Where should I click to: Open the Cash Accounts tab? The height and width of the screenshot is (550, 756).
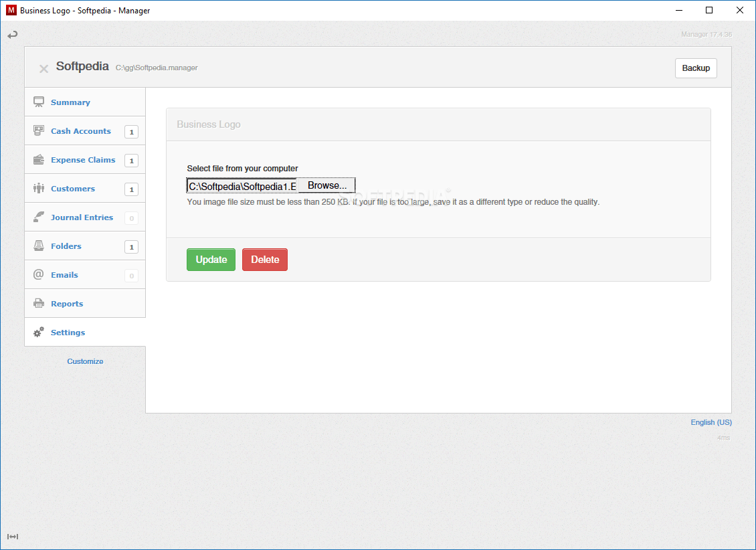point(85,130)
